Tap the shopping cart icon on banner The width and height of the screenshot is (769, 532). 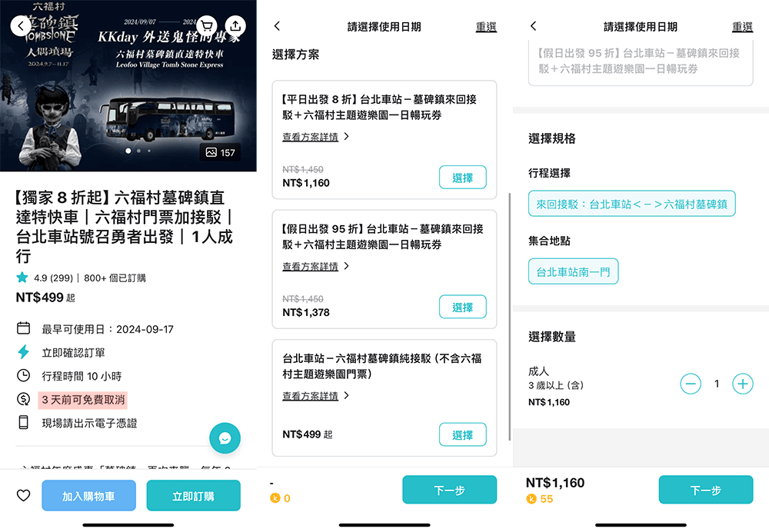click(x=207, y=25)
